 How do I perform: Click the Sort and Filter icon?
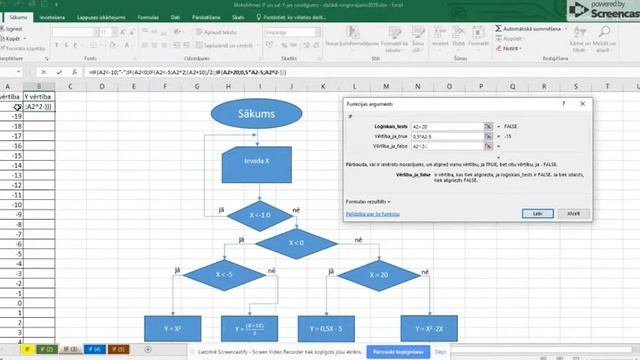(580, 32)
